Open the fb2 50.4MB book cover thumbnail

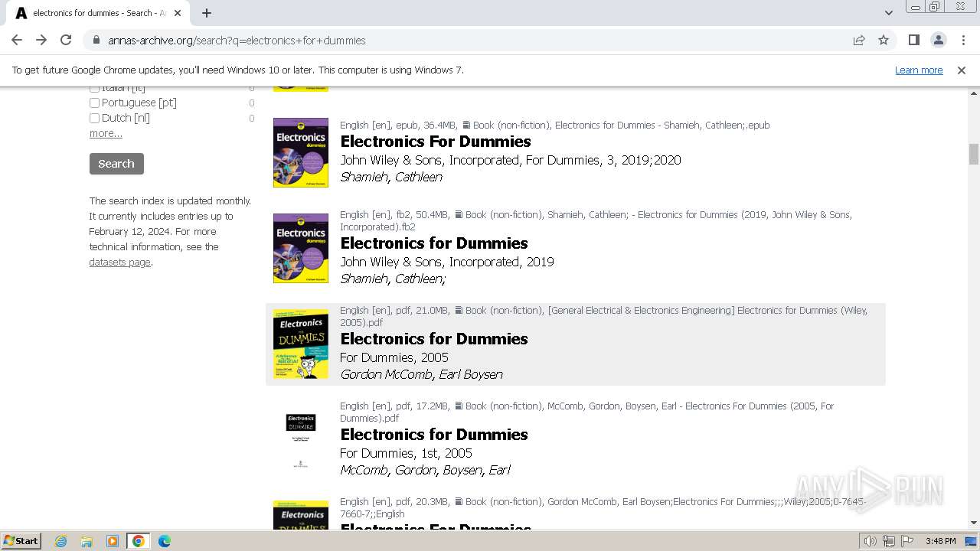(301, 248)
